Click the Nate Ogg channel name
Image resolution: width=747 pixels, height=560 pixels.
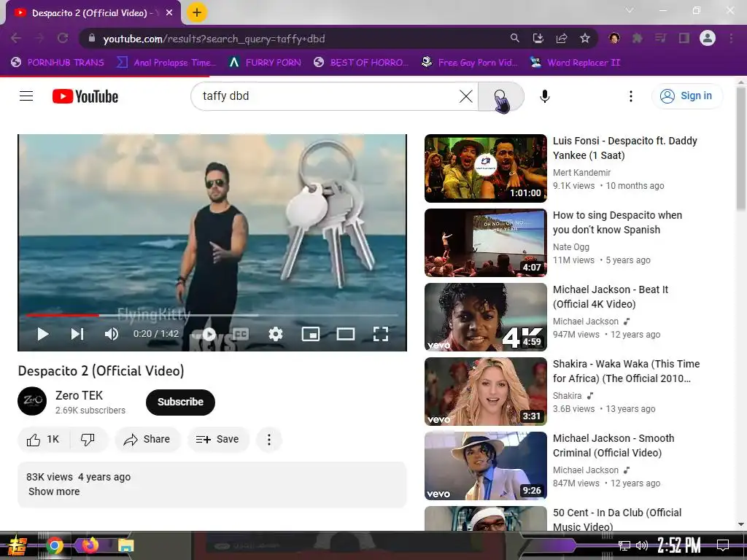pos(570,246)
